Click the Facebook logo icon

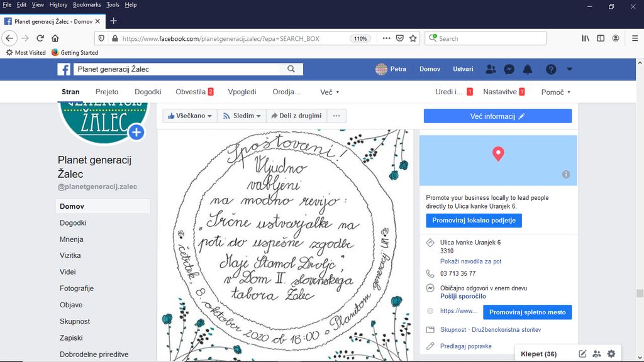point(64,69)
